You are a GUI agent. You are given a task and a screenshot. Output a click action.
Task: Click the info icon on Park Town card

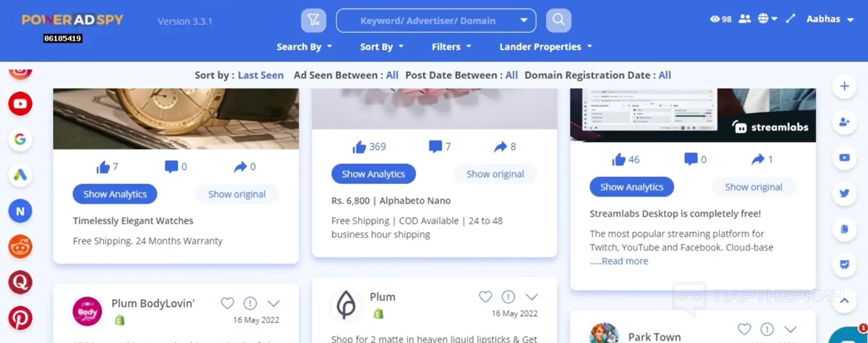coord(767,329)
